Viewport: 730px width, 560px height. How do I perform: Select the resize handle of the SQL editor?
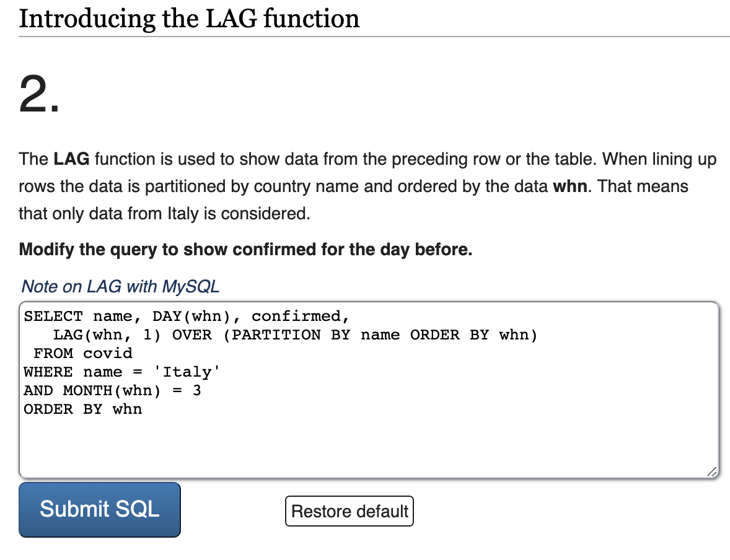(711, 472)
